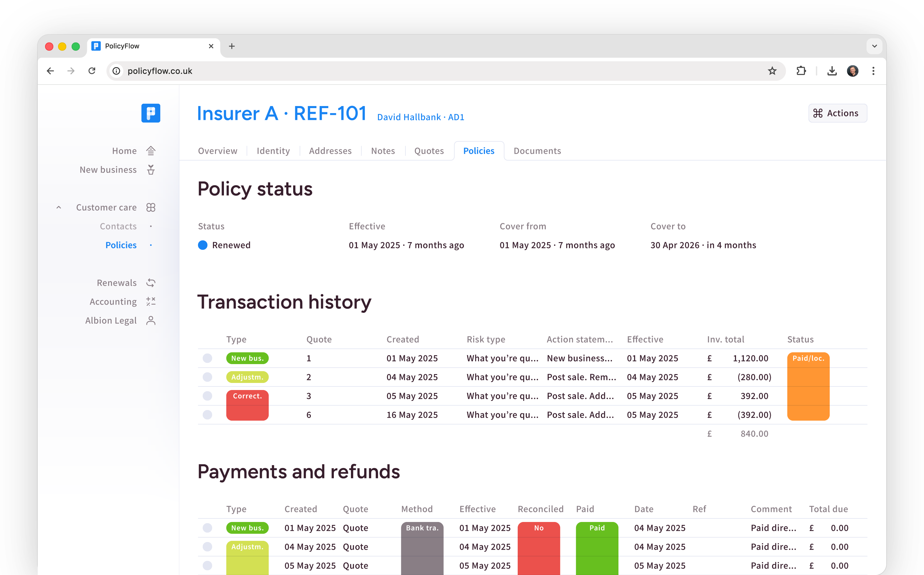
Task: Open New business via its sidebar icon
Action: tap(151, 170)
